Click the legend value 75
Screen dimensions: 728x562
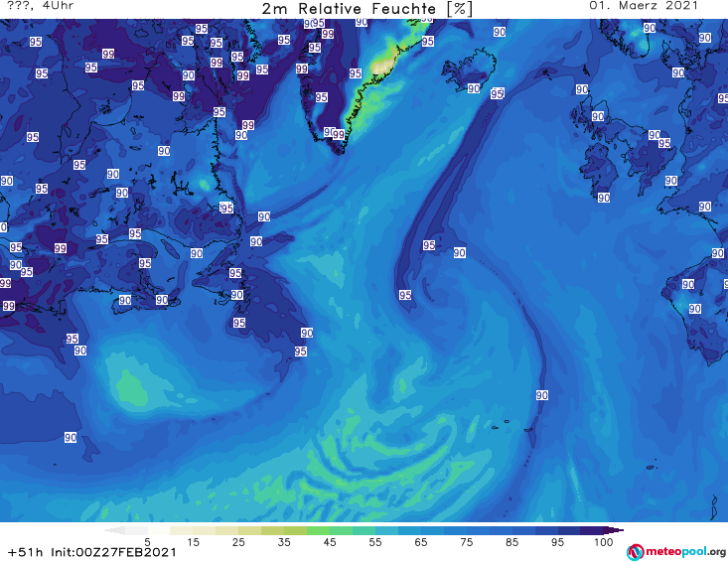(x=466, y=542)
